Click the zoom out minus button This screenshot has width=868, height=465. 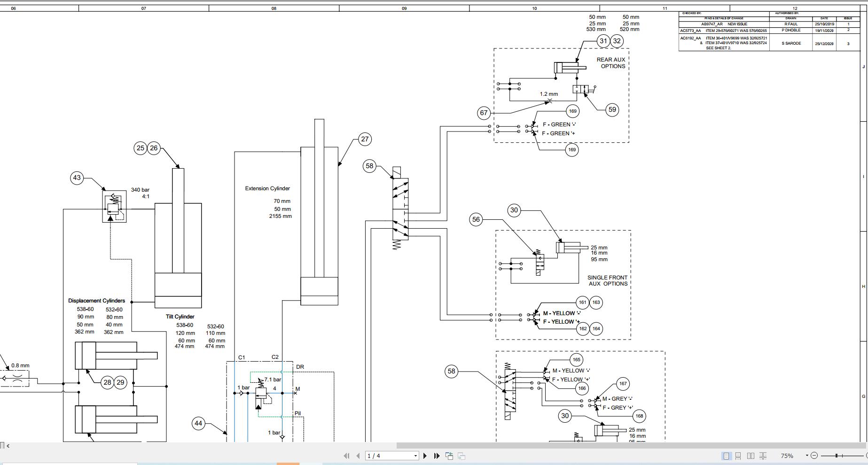814,456
